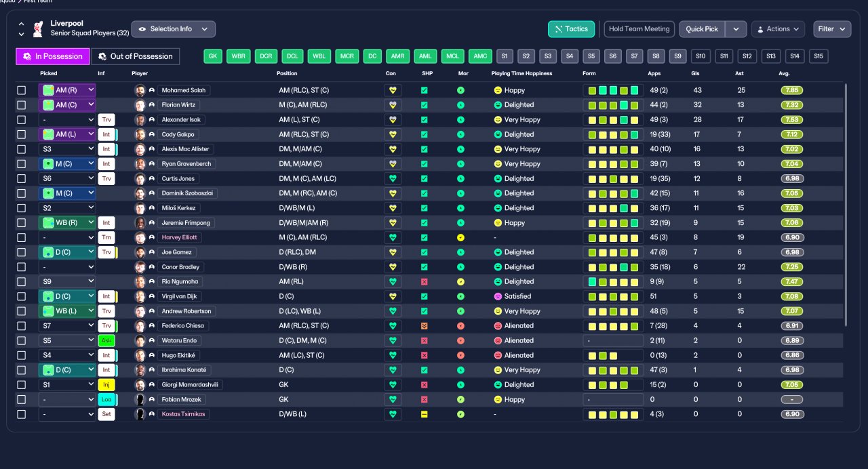868x469 pixels.
Task: Select the GK position slot
Action: click(213, 56)
